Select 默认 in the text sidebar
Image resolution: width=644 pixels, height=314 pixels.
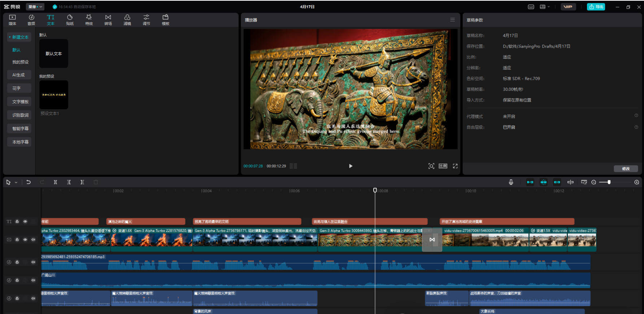pos(16,50)
